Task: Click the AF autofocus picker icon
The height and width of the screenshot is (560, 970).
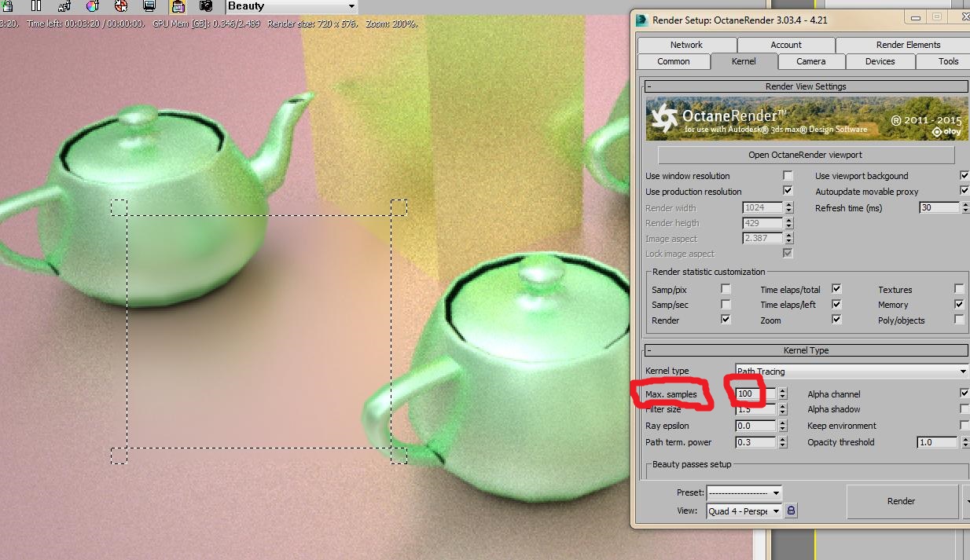Action: coord(65,5)
